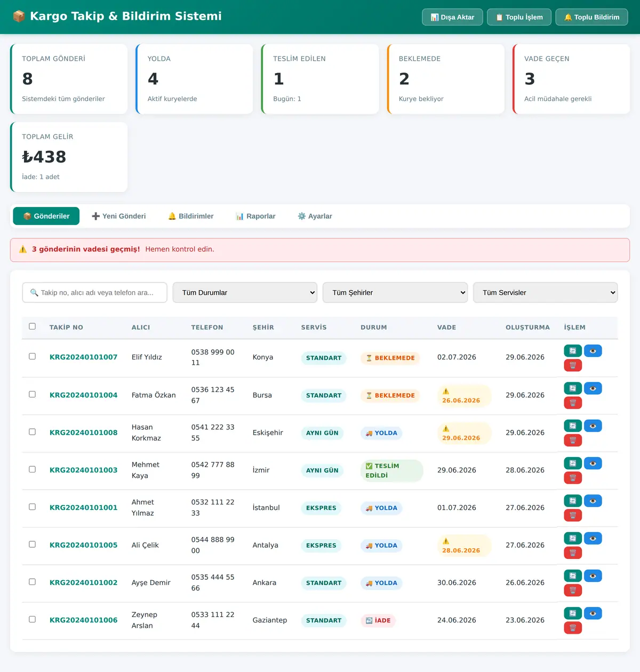Click the İADE status badge

coord(378,620)
